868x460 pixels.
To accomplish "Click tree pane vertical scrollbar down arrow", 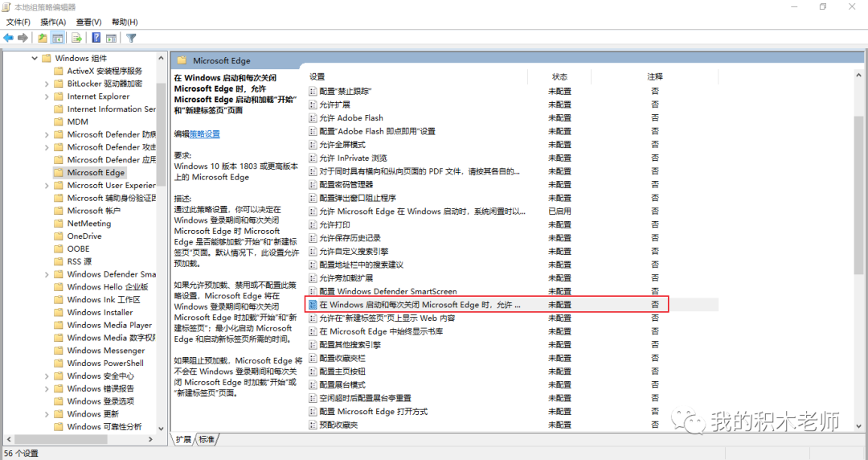I will pos(161,428).
